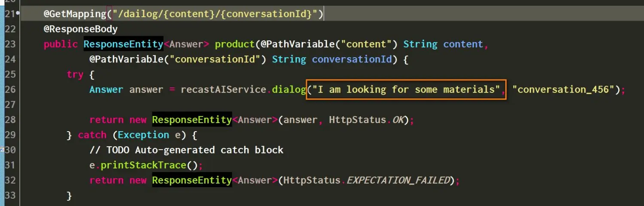Click line number 33 in the gutter
The image size is (644, 206).
[9, 195]
